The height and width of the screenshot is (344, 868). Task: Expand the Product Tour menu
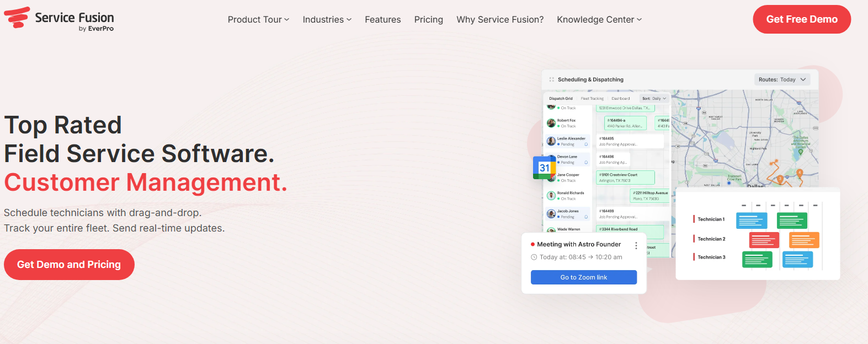pyautogui.click(x=258, y=19)
